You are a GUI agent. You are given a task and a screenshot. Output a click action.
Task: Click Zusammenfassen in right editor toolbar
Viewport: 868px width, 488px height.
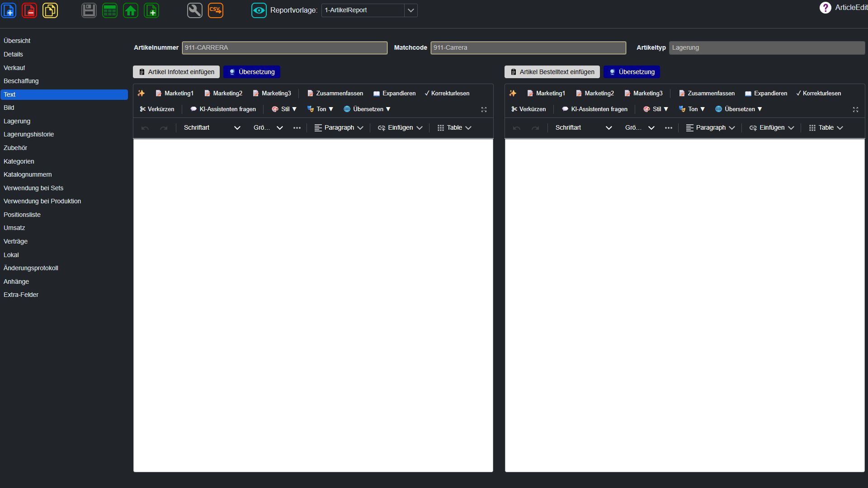(707, 93)
